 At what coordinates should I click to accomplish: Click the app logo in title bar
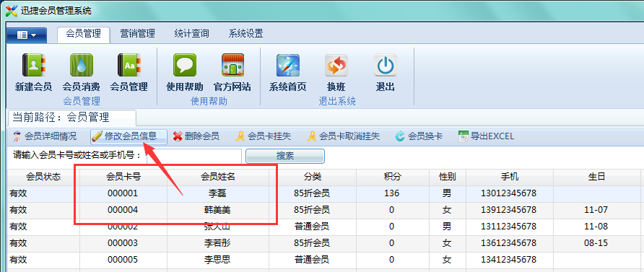point(12,11)
